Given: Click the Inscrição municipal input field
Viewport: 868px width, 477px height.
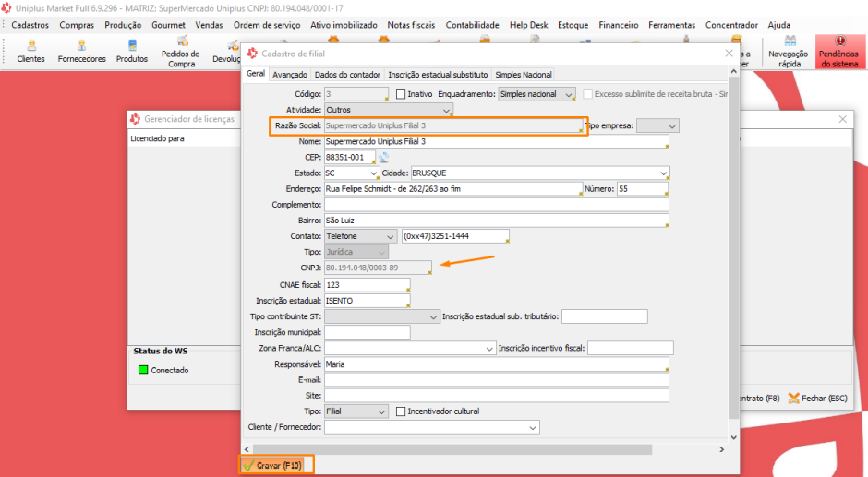Looking at the screenshot, I should (367, 332).
